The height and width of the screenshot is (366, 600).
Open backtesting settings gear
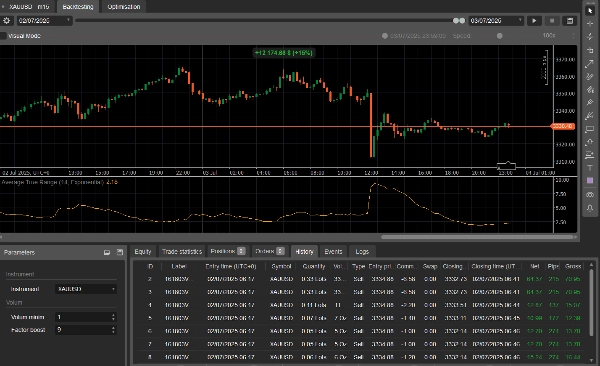click(7, 21)
